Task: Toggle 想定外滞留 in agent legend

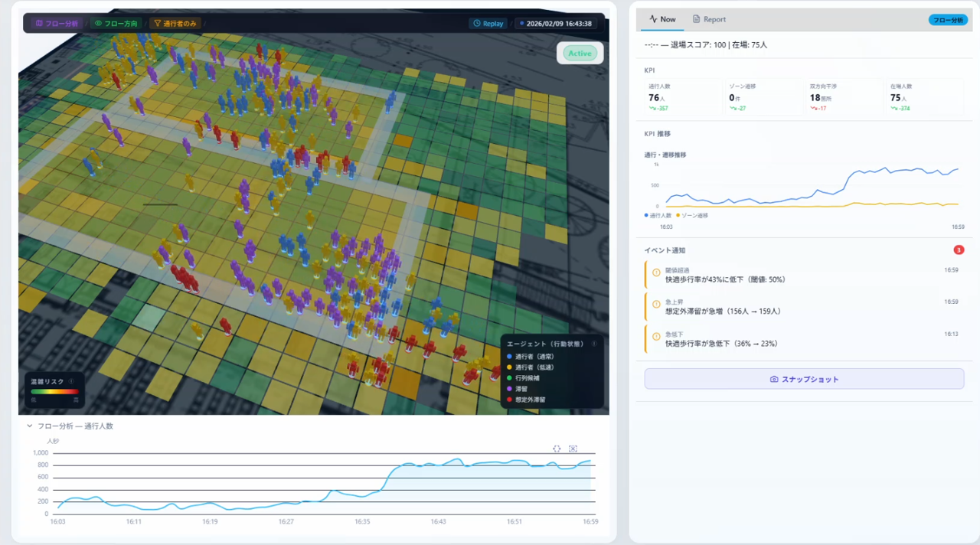Action: (x=525, y=400)
